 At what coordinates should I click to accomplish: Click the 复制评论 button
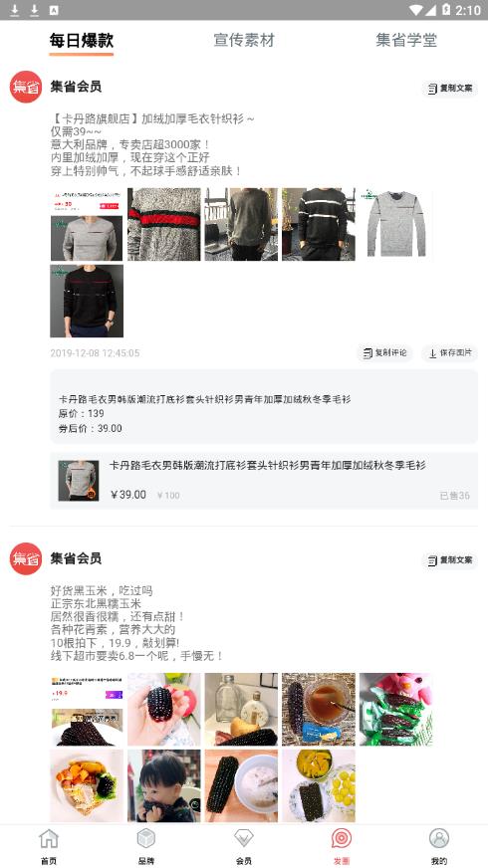385,353
